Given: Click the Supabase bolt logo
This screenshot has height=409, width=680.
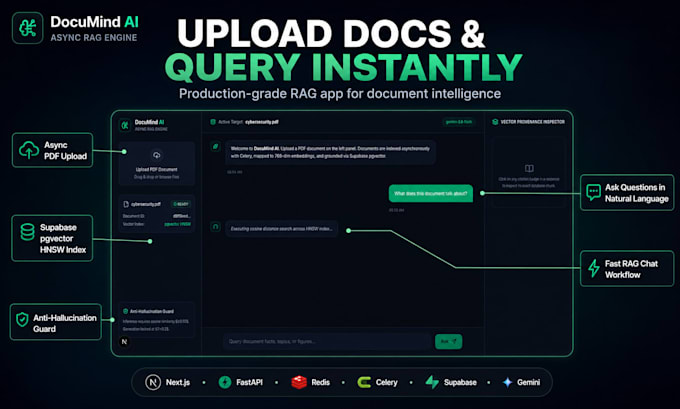Looking at the screenshot, I should pos(432,382).
